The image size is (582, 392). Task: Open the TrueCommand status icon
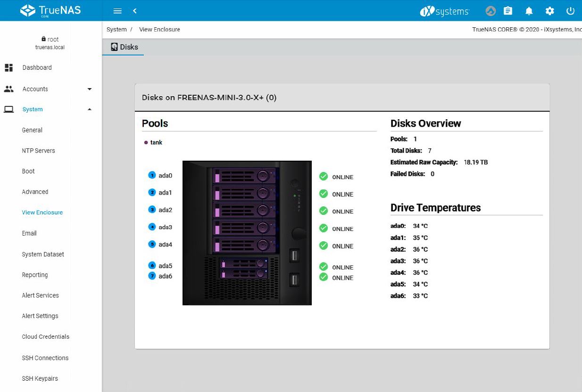point(491,11)
